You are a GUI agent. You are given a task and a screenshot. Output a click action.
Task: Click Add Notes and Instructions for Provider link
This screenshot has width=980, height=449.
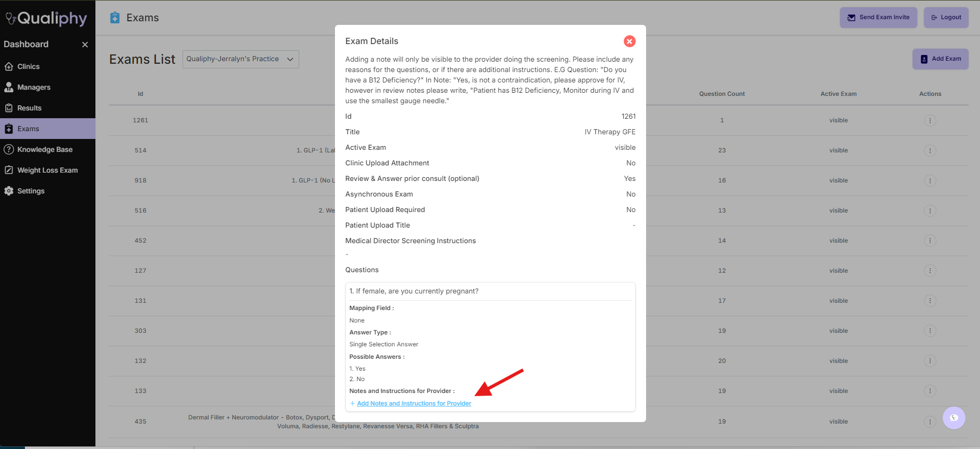click(x=414, y=403)
